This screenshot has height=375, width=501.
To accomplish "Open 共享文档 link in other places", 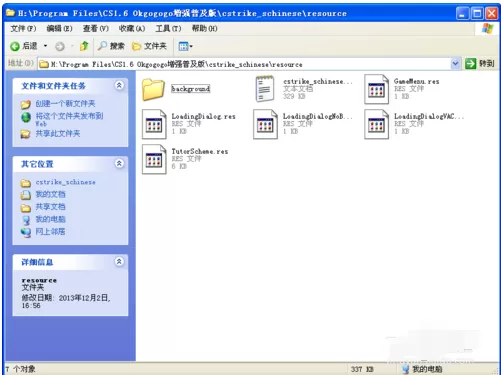I will [x=51, y=207].
